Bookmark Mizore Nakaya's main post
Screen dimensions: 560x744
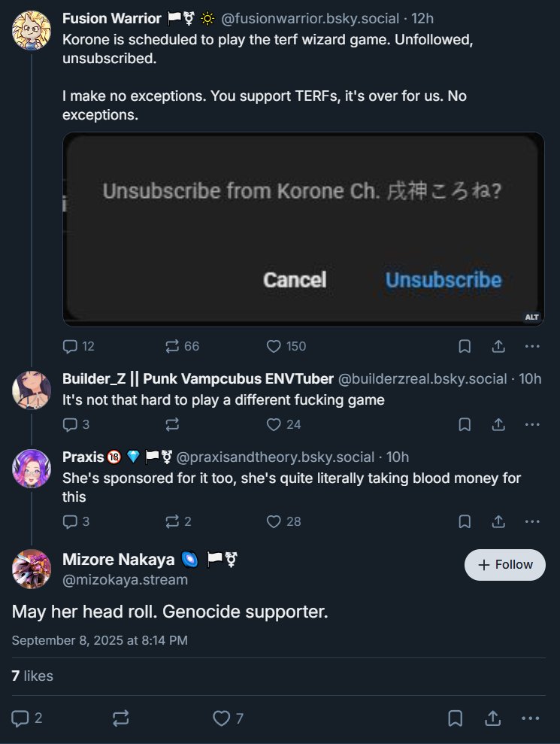pos(455,718)
